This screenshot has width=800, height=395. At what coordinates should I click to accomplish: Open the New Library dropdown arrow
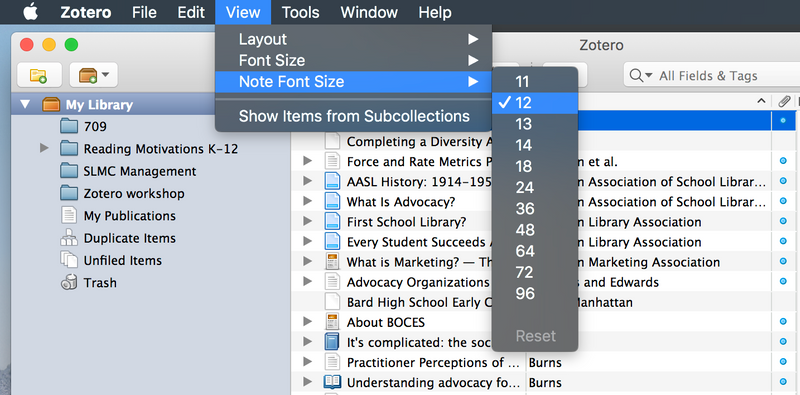pyautogui.click(x=106, y=75)
